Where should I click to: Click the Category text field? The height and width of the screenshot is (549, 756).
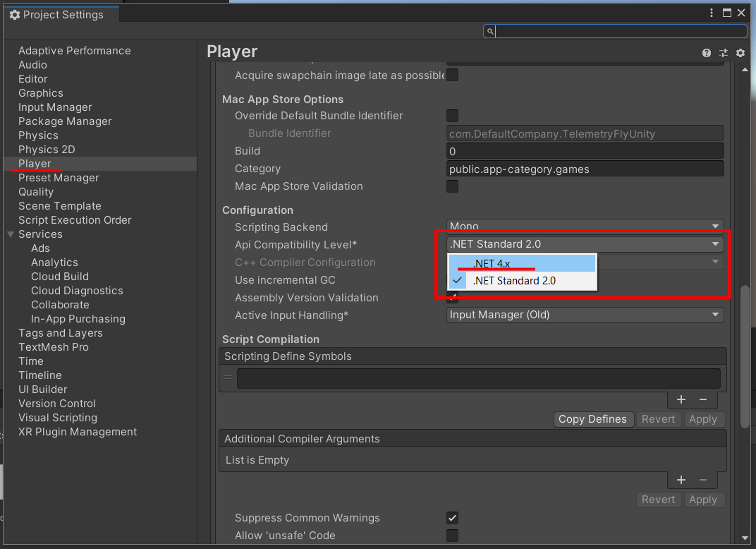click(585, 169)
